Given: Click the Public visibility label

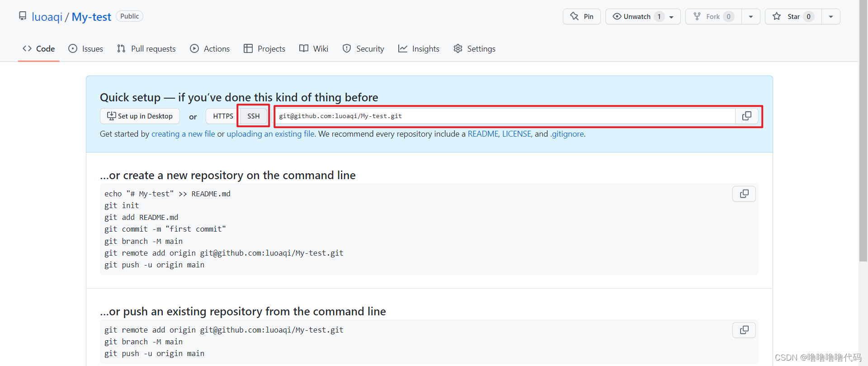Looking at the screenshot, I should tap(130, 16).
